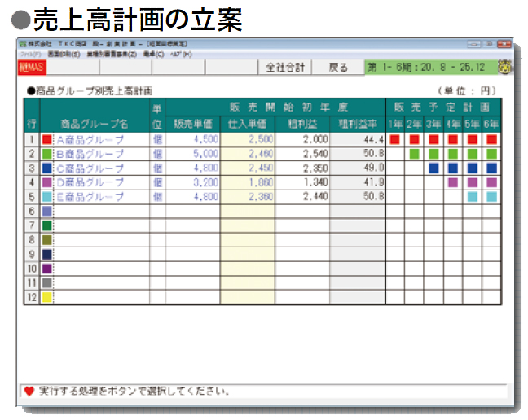Click the lion mascot icon beside the period bar
Image resolution: width=528 pixels, height=420 pixels.
(x=505, y=67)
